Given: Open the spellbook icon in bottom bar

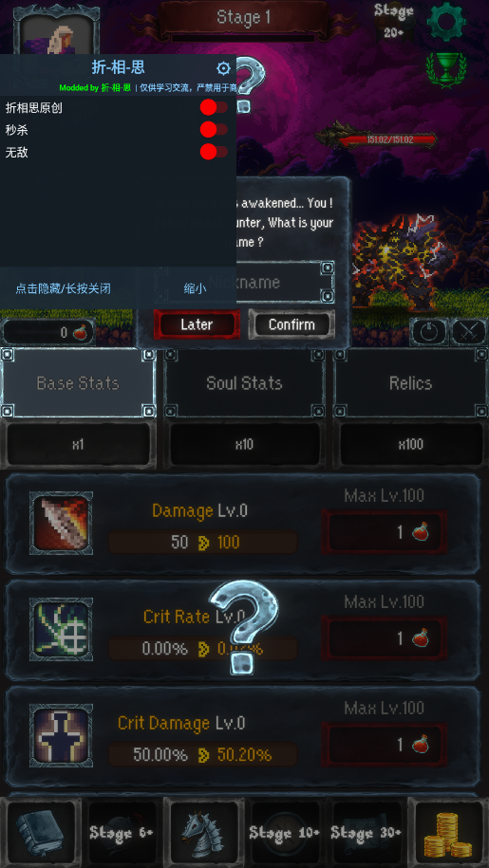Looking at the screenshot, I should click(x=41, y=832).
